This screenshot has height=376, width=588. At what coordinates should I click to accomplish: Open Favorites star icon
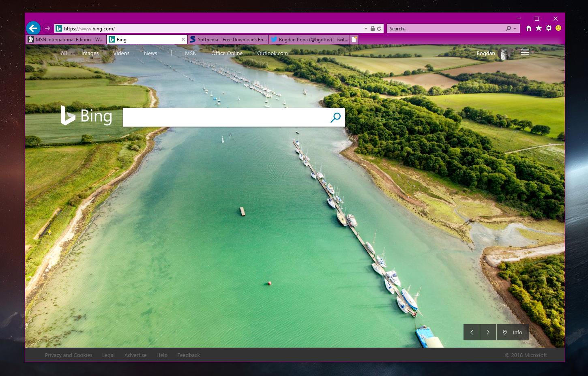(539, 28)
